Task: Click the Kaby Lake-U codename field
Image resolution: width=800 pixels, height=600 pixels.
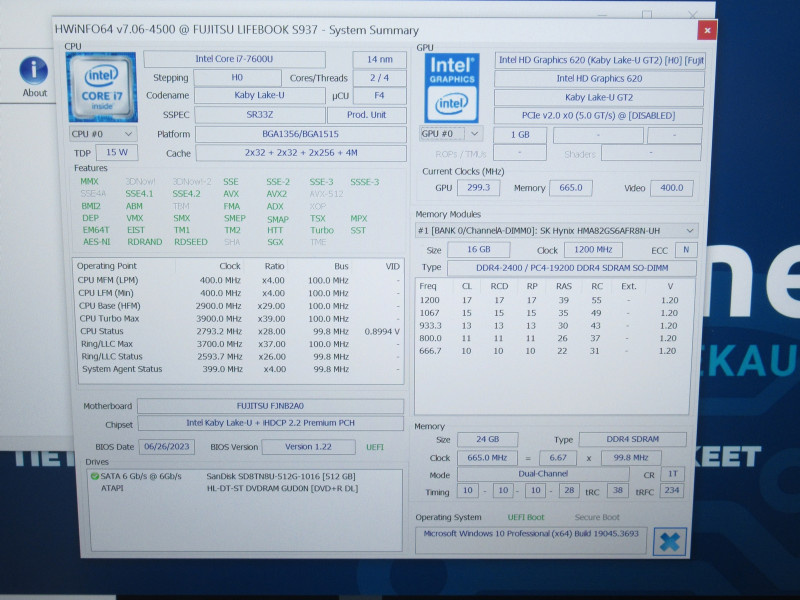Action: (x=259, y=95)
